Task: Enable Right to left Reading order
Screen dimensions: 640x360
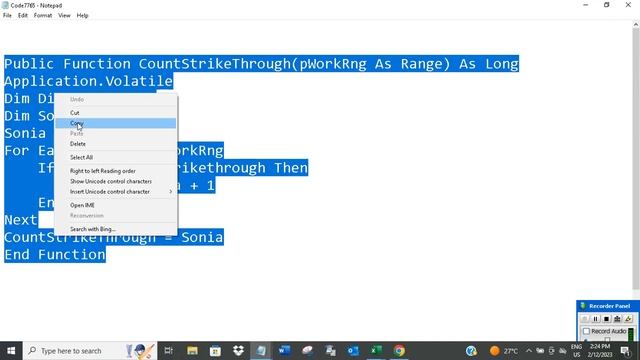Action: click(116, 171)
